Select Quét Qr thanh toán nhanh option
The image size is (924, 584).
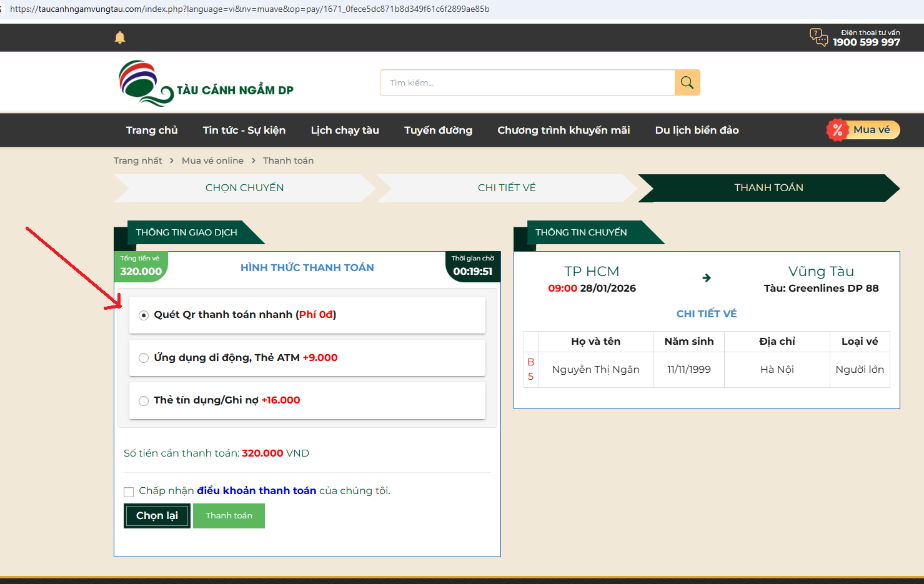click(144, 315)
